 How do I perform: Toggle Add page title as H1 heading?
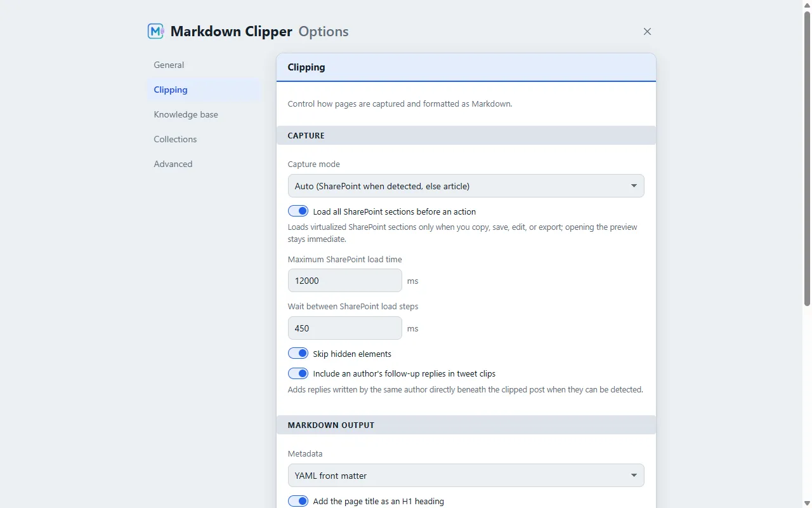pos(298,501)
